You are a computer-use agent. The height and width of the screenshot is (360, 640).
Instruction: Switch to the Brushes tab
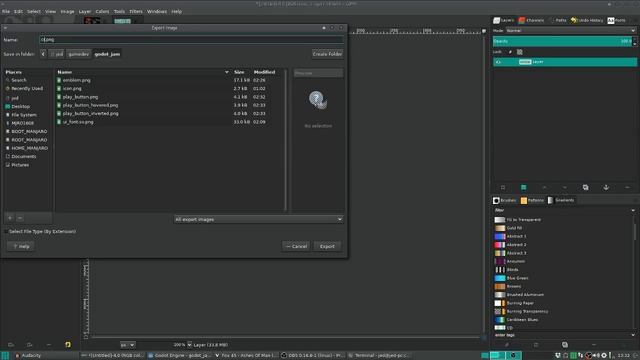click(x=505, y=200)
